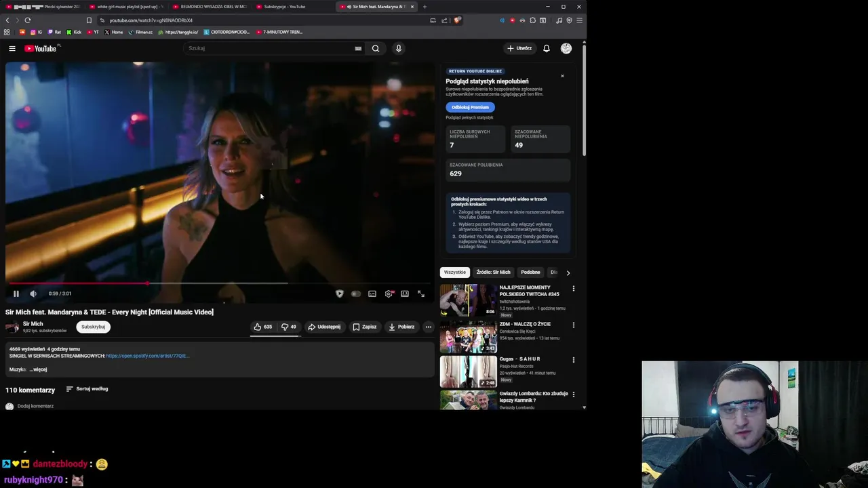Seek on the video progress bar
Image resolution: width=868 pixels, height=488 pixels.
[220, 283]
